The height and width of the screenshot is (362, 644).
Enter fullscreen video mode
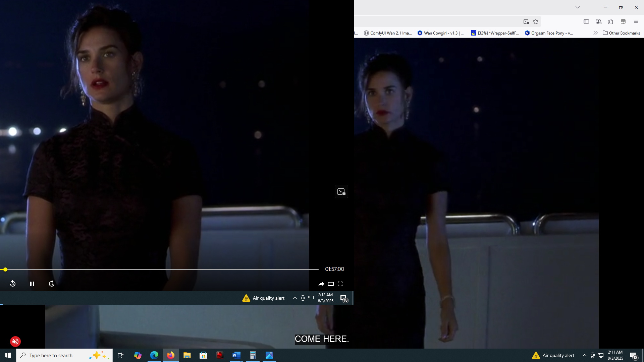pyautogui.click(x=340, y=284)
